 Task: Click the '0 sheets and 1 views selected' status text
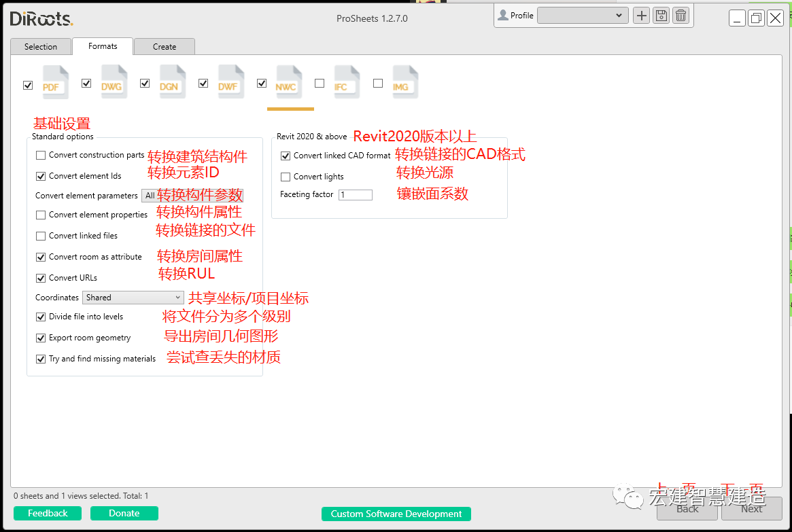pos(81,496)
